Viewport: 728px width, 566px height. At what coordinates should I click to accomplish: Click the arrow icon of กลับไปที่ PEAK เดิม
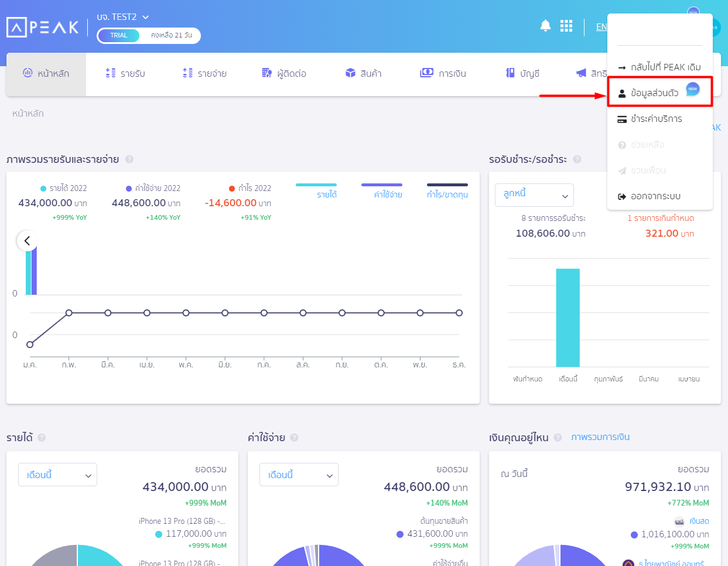(x=622, y=67)
